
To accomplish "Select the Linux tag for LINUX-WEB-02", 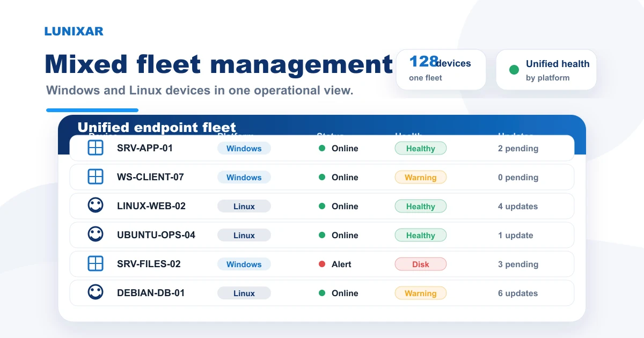I will click(x=244, y=207).
